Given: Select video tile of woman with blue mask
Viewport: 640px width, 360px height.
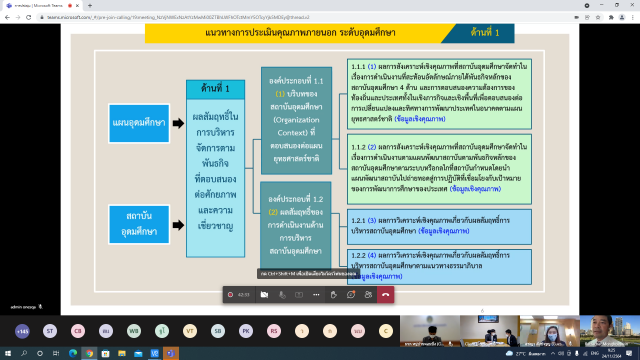Looking at the screenshot, I should tap(549, 331).
